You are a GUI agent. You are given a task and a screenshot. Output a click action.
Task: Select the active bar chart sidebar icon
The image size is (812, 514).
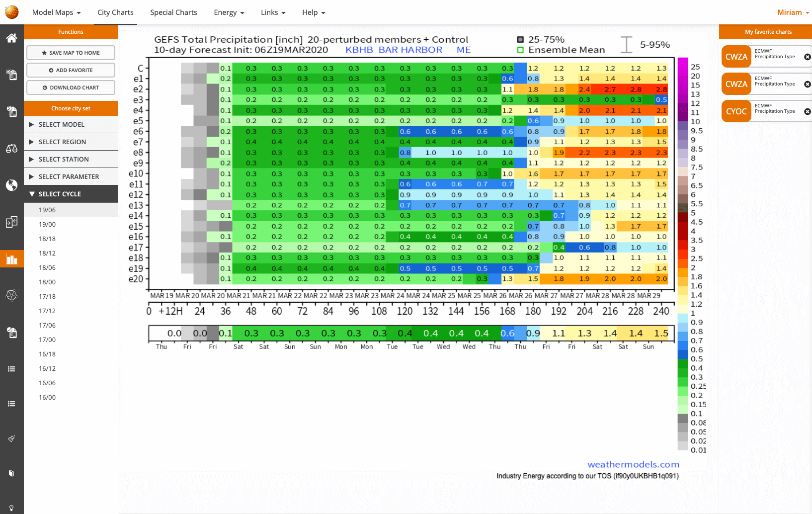(x=11, y=259)
